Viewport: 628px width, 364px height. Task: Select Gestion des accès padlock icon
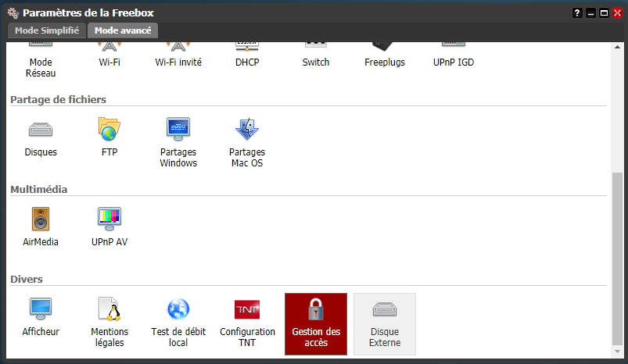316,310
